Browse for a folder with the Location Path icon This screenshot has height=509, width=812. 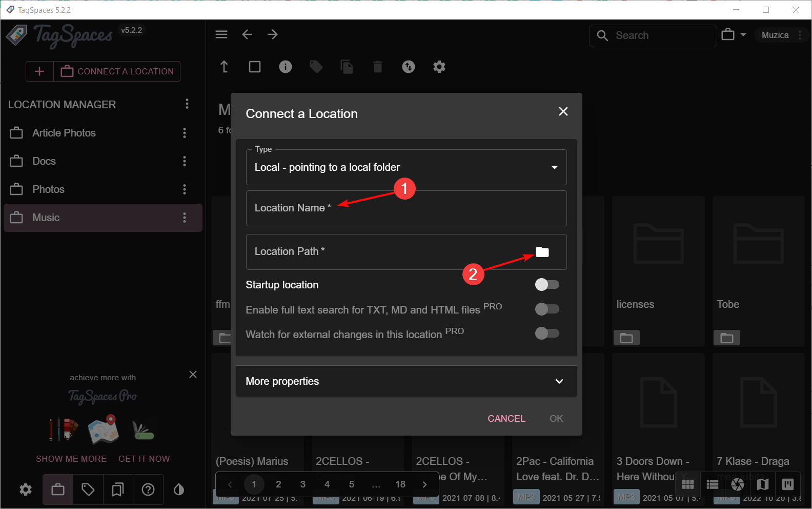pos(542,252)
